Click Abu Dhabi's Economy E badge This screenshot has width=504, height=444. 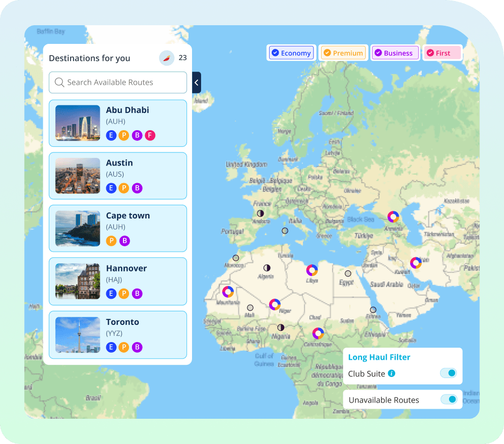point(111,135)
